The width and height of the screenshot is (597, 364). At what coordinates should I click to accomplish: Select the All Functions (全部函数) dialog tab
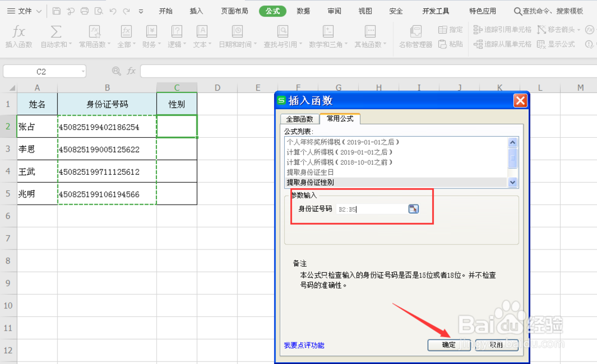coord(300,119)
